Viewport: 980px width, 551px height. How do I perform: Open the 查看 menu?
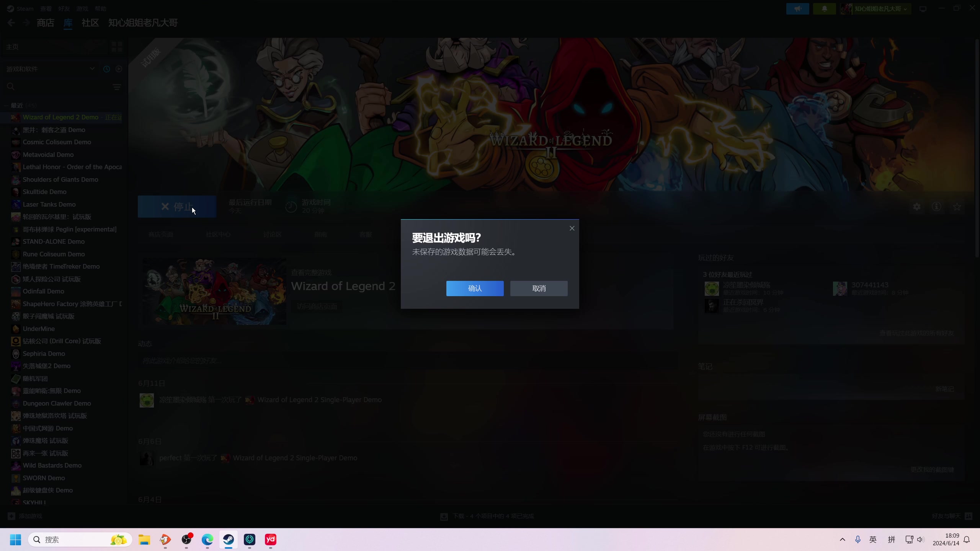[x=46, y=8]
